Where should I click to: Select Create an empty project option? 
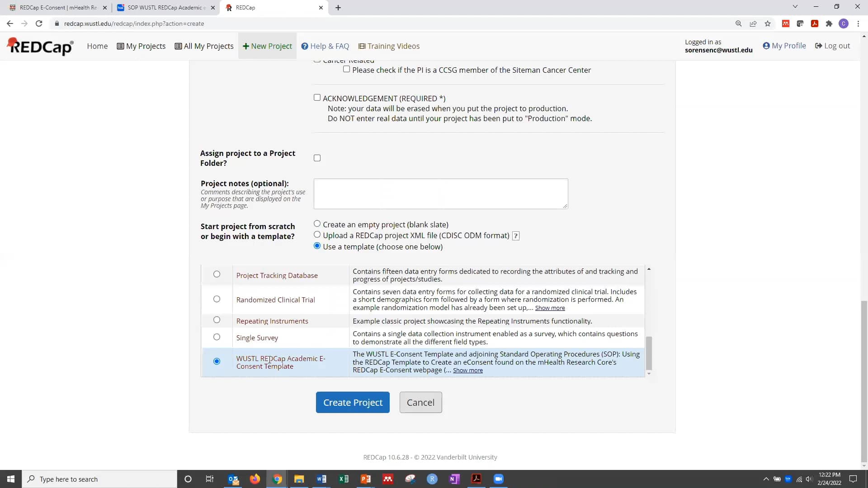tap(317, 224)
